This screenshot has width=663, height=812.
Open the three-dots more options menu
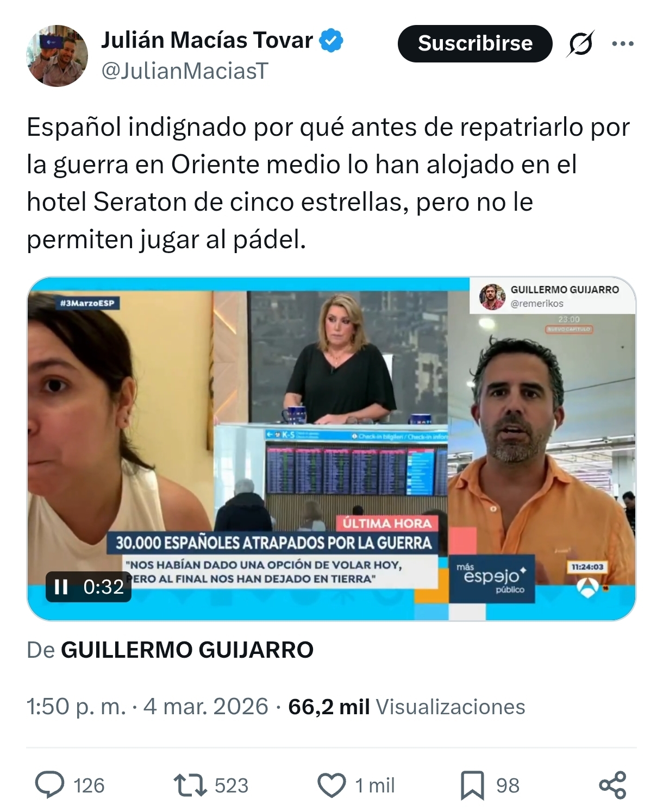623,43
